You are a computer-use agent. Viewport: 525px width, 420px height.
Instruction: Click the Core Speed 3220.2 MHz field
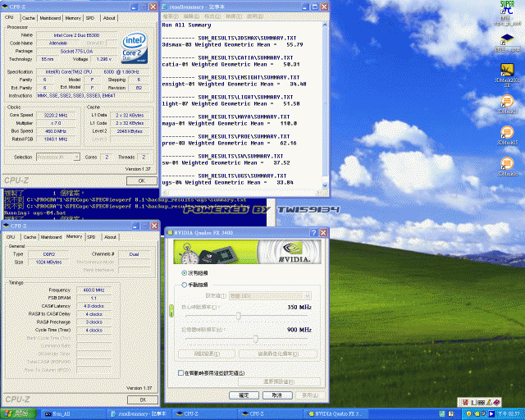pyautogui.click(x=56, y=115)
